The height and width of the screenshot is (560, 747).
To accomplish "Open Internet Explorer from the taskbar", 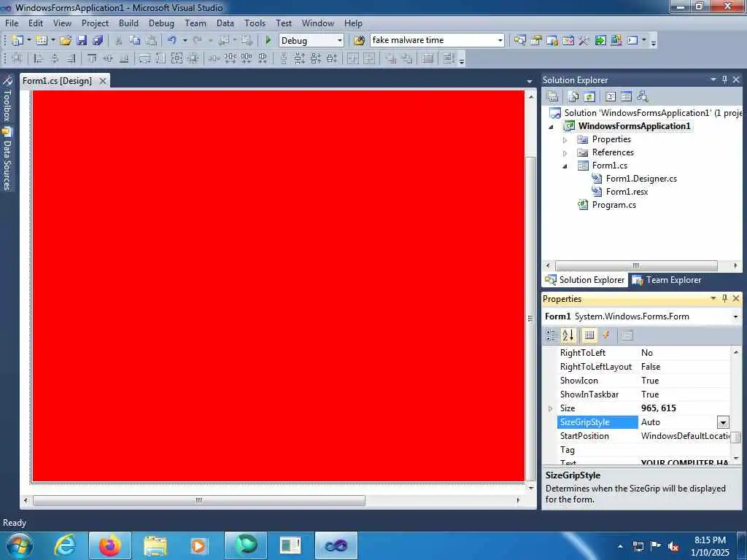I will pos(65,545).
